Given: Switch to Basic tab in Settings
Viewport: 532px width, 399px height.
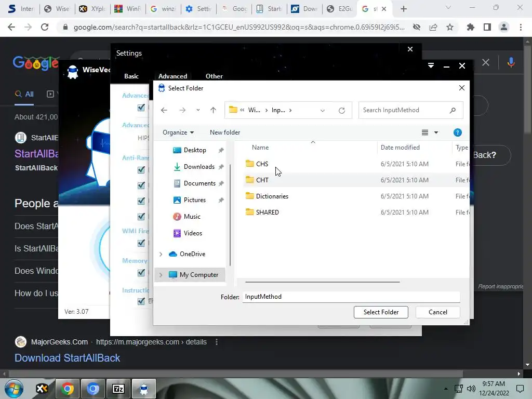Looking at the screenshot, I should click(x=131, y=76).
